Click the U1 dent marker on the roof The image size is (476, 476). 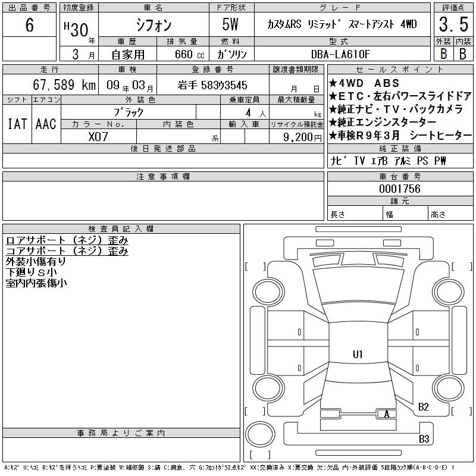click(357, 354)
